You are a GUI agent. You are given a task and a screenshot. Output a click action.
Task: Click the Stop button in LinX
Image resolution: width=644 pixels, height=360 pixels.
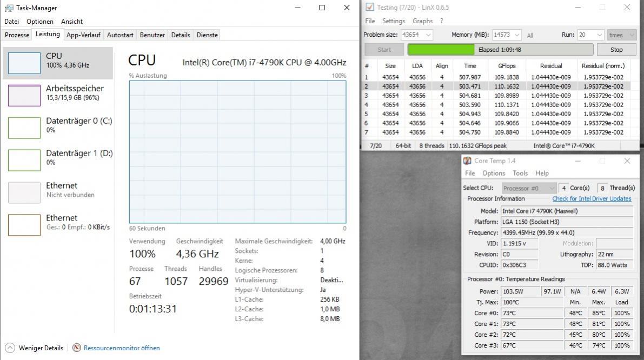616,50
